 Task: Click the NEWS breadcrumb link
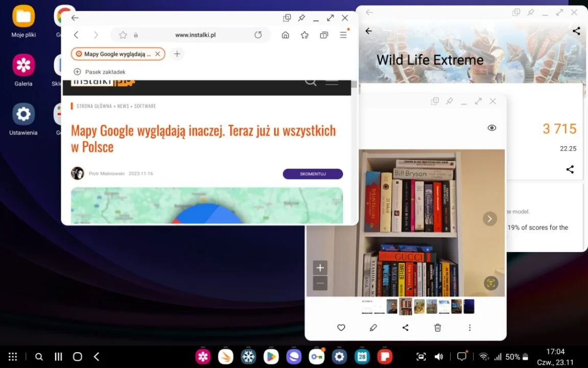(123, 106)
